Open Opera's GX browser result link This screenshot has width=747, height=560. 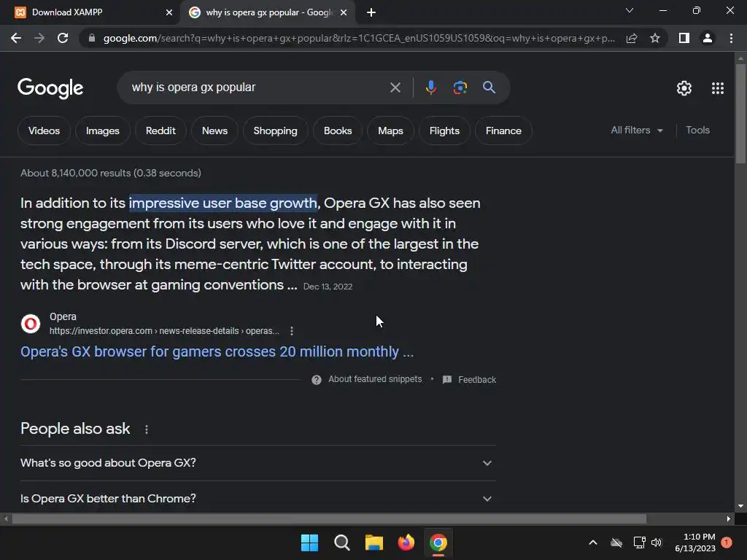pos(217,351)
